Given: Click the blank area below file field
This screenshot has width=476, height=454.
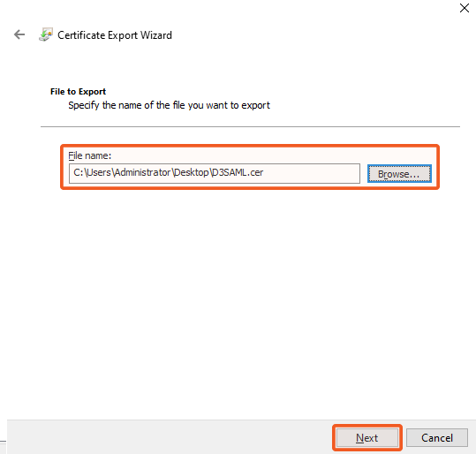Looking at the screenshot, I should (238, 304).
